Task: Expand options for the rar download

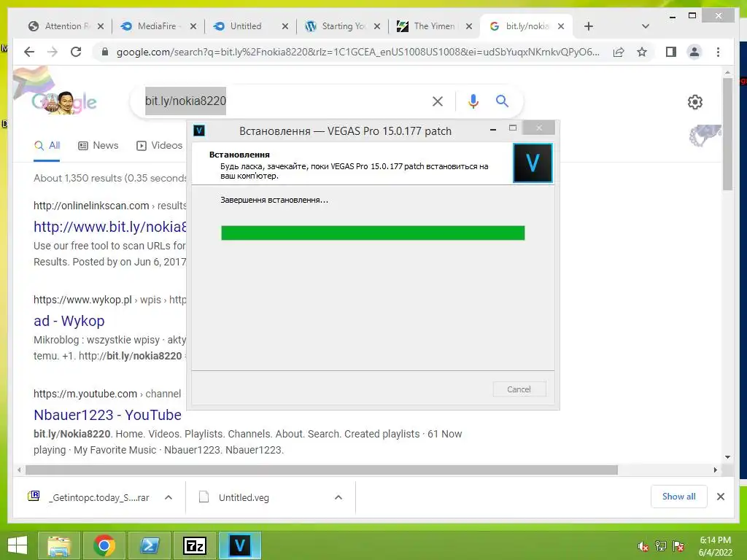Action: click(169, 497)
